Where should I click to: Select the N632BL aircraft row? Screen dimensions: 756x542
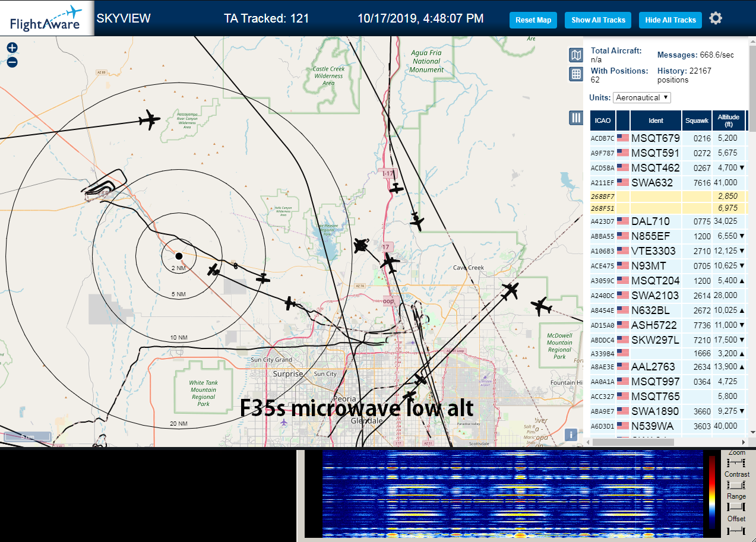pos(669,310)
